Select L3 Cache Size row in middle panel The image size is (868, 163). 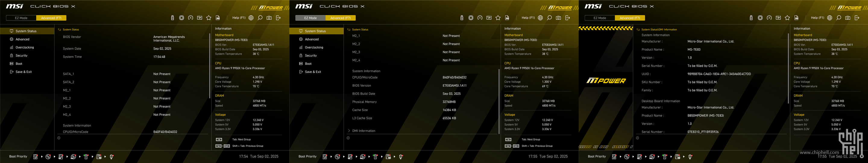pos(422,118)
